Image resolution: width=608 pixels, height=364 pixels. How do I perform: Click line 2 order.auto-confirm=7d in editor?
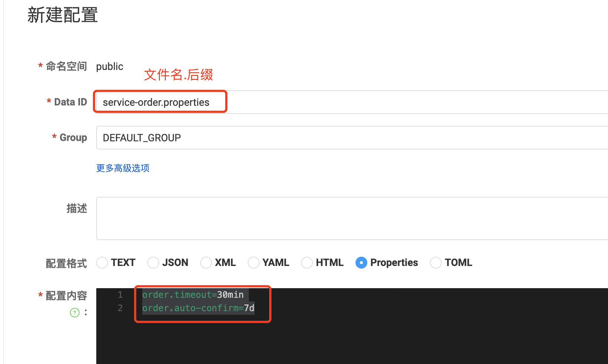click(198, 308)
